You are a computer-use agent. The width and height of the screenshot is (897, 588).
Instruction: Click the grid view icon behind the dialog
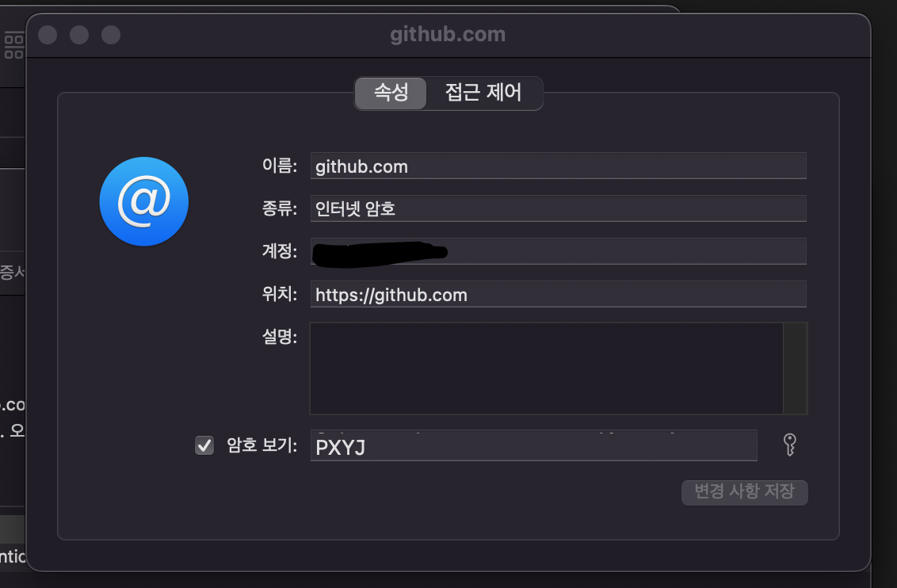pos(13,46)
